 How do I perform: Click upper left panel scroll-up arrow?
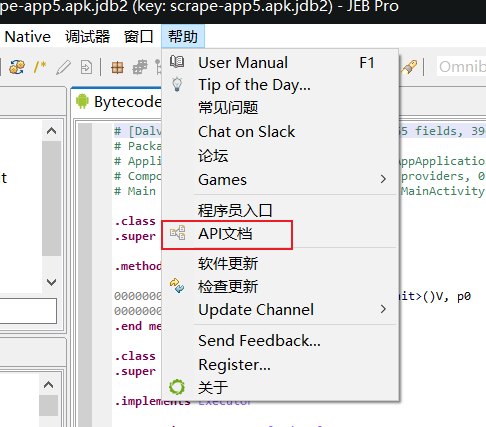pyautogui.click(x=51, y=131)
